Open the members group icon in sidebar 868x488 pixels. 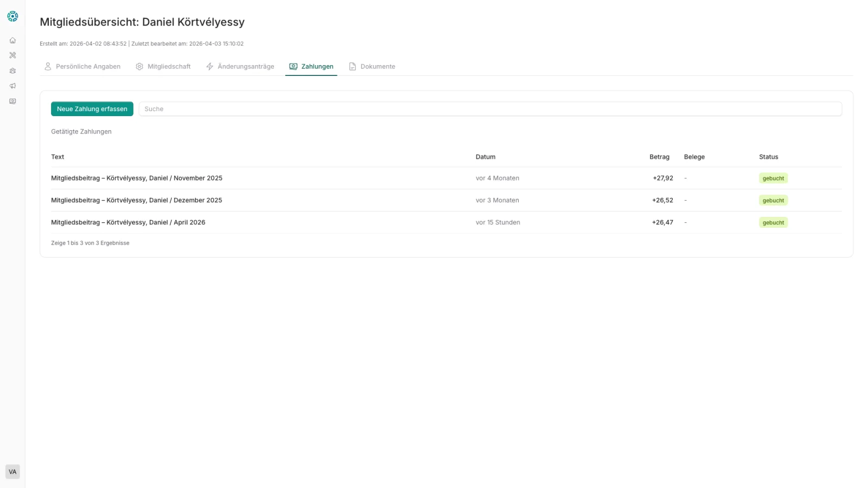[x=12, y=70]
